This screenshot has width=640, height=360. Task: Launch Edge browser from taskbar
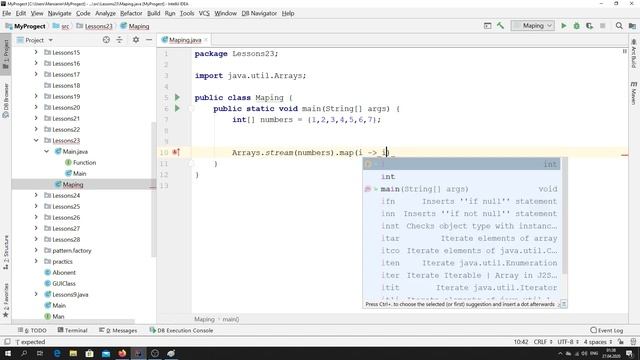[x=57, y=353]
